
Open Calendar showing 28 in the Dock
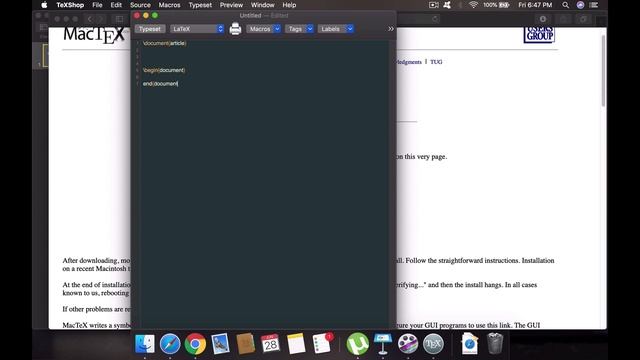[x=270, y=343]
